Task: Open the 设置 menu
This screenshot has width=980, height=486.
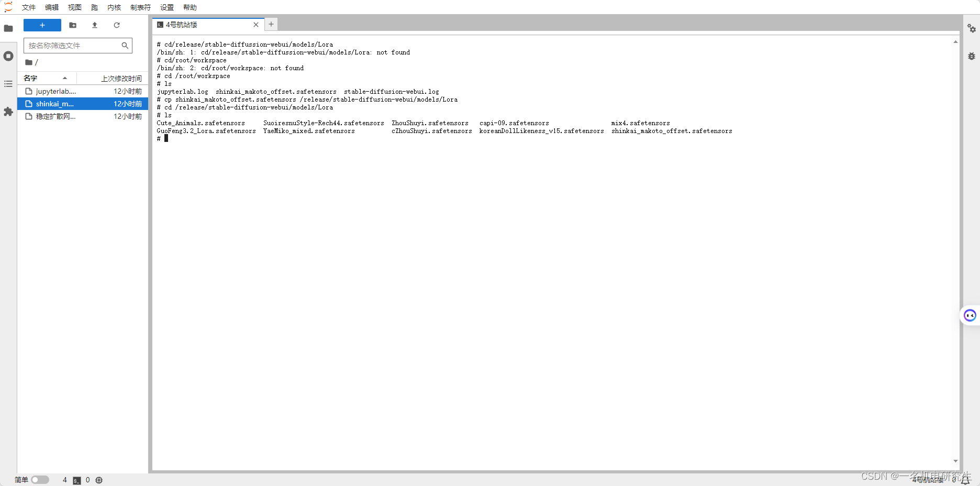Action: [x=166, y=7]
